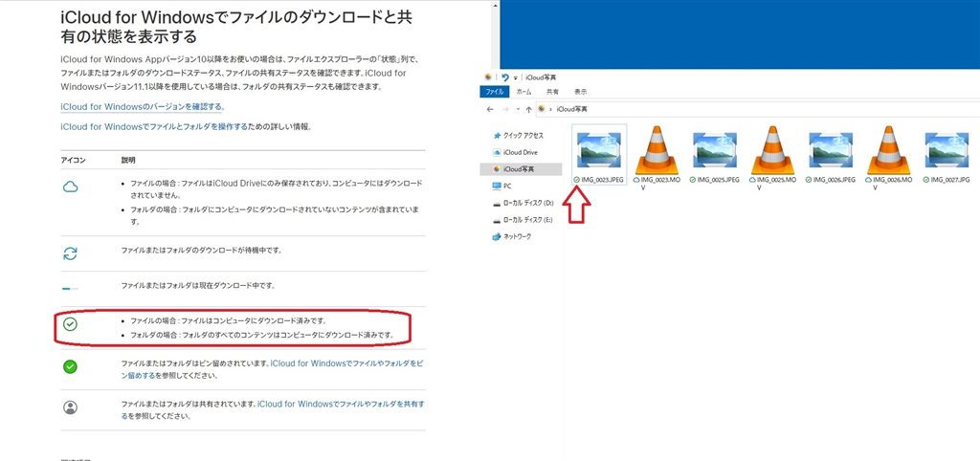The image size is (980, 461).
Task: Select the IMG_0026.JPEG picture icon
Action: point(832,150)
